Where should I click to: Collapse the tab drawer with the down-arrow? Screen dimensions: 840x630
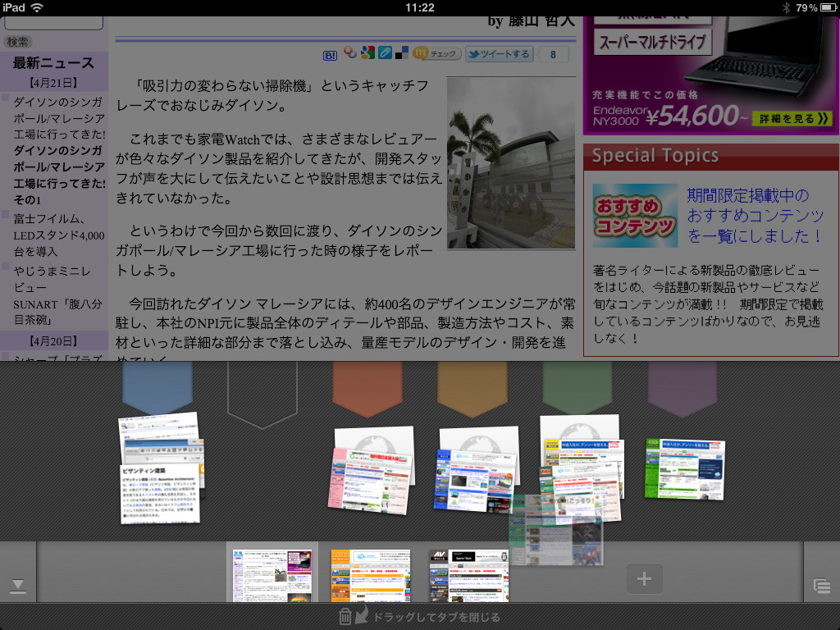(18, 585)
